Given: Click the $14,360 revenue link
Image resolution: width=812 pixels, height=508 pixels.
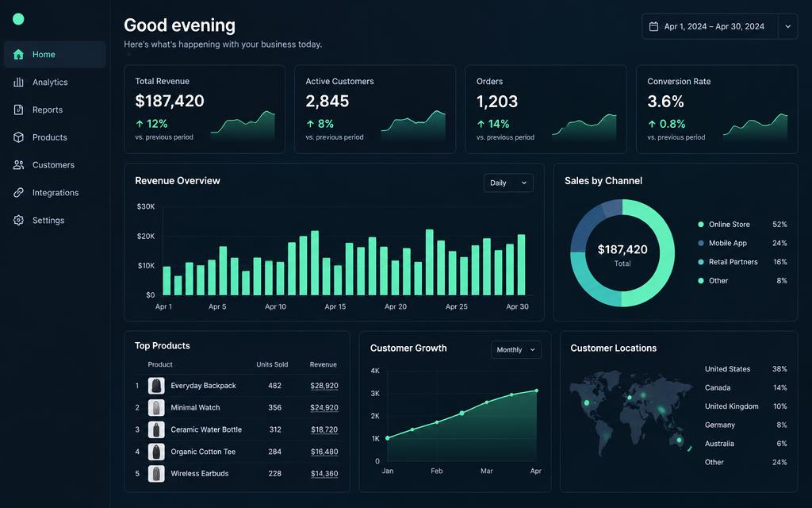Looking at the screenshot, I should click(x=324, y=473).
